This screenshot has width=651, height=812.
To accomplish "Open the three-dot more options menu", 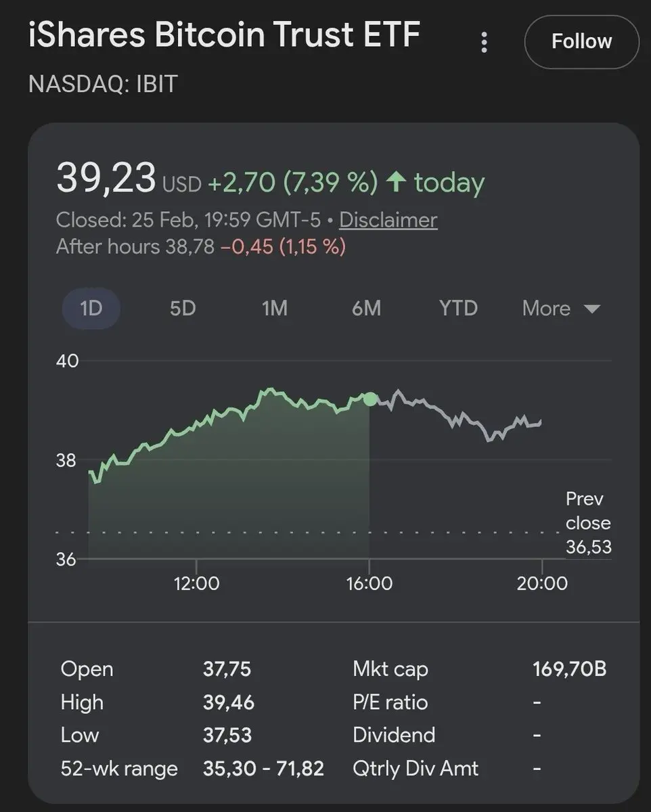I will [x=484, y=42].
